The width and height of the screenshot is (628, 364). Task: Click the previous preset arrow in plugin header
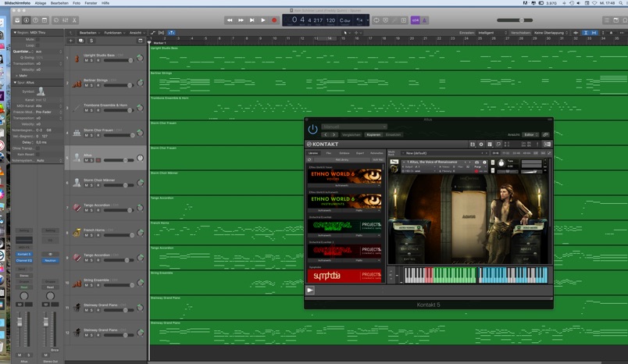(x=326, y=135)
